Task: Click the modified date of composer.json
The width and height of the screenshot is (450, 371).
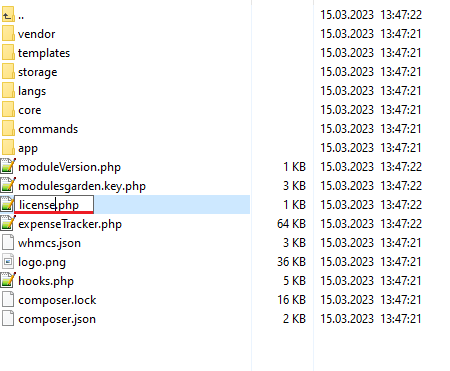Action: point(371,319)
